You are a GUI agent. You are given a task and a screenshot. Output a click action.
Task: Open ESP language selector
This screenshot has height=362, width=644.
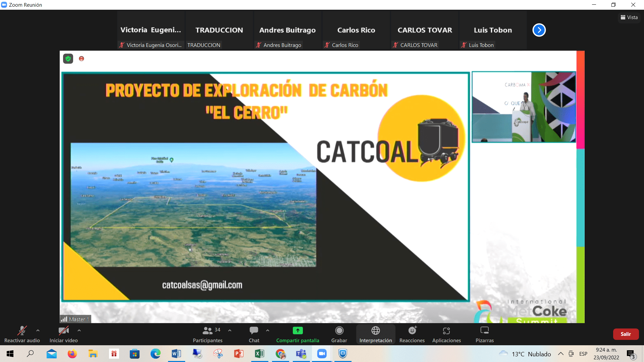click(x=583, y=354)
